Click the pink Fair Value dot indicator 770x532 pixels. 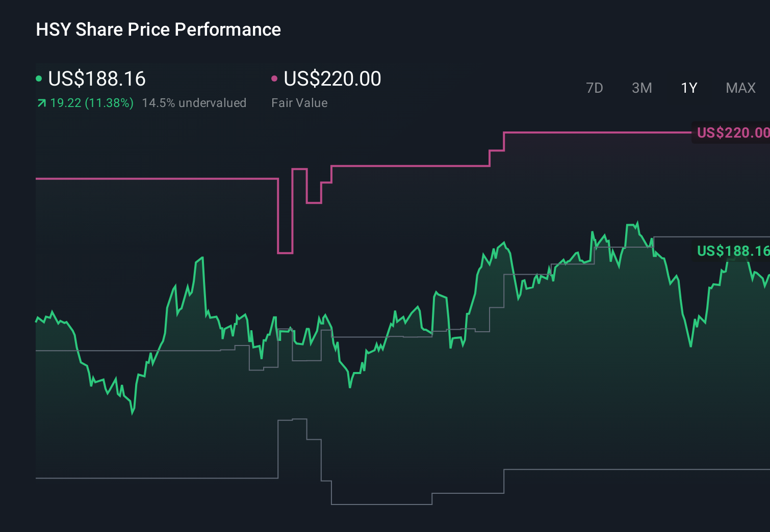275,78
